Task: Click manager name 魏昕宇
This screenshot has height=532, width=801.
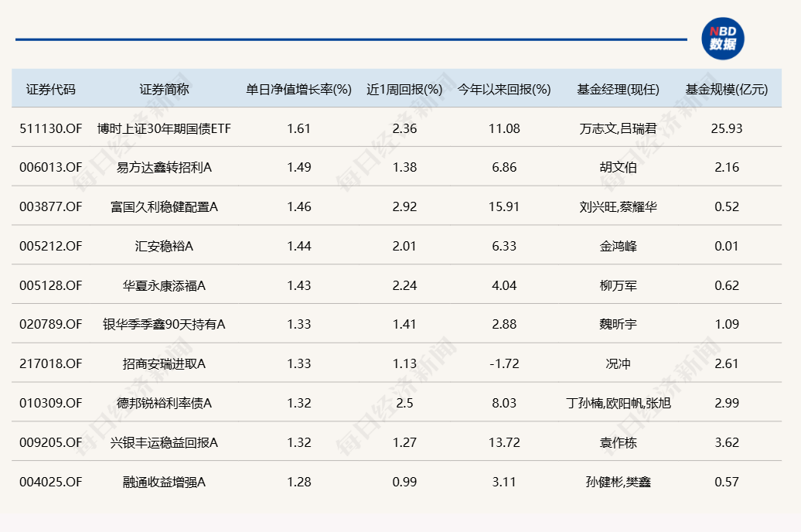Action: point(618,324)
